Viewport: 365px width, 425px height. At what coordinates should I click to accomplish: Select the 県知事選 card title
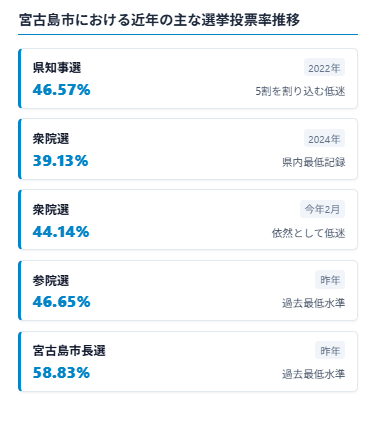click(57, 68)
